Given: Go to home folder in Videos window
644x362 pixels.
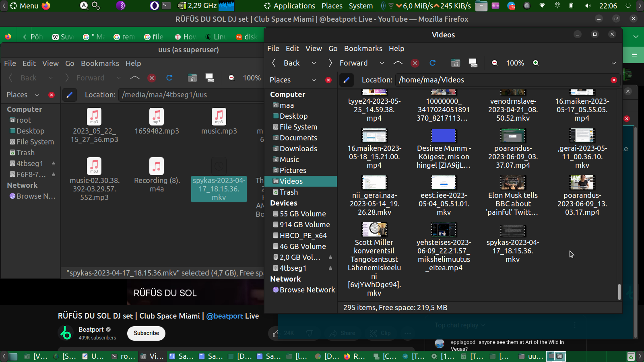Looking at the screenshot, I should pos(455,63).
